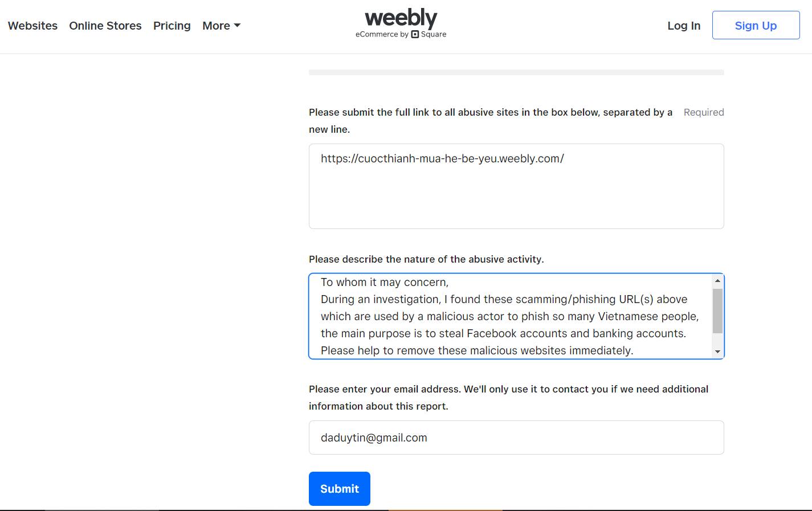Click the description scrollbar down arrow
The height and width of the screenshot is (511, 812).
coord(717,352)
